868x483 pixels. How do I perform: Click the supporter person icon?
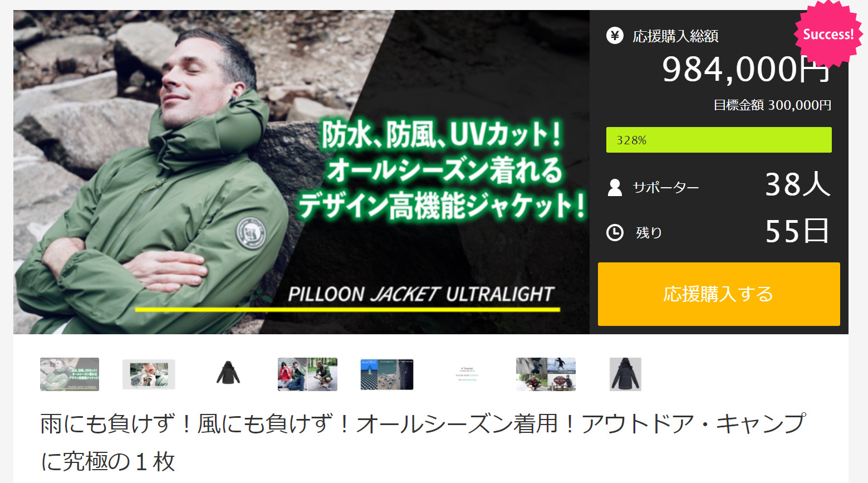[x=615, y=187]
